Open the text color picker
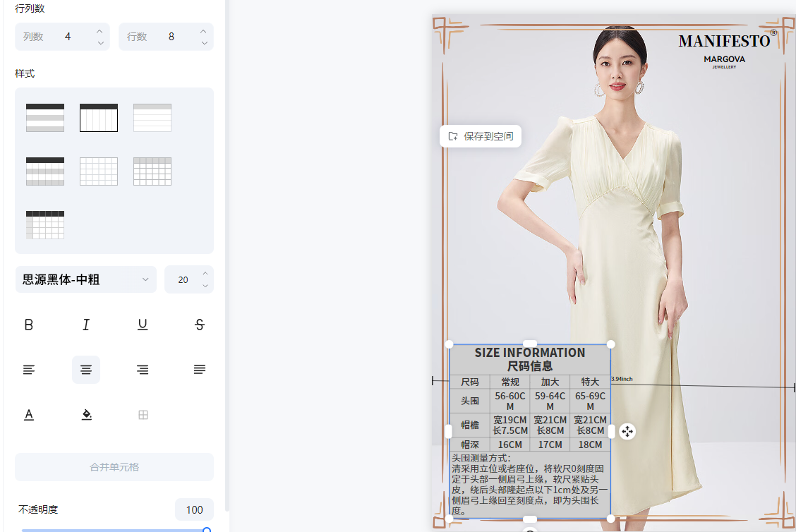Viewport: 796px width, 532px height. (29, 415)
